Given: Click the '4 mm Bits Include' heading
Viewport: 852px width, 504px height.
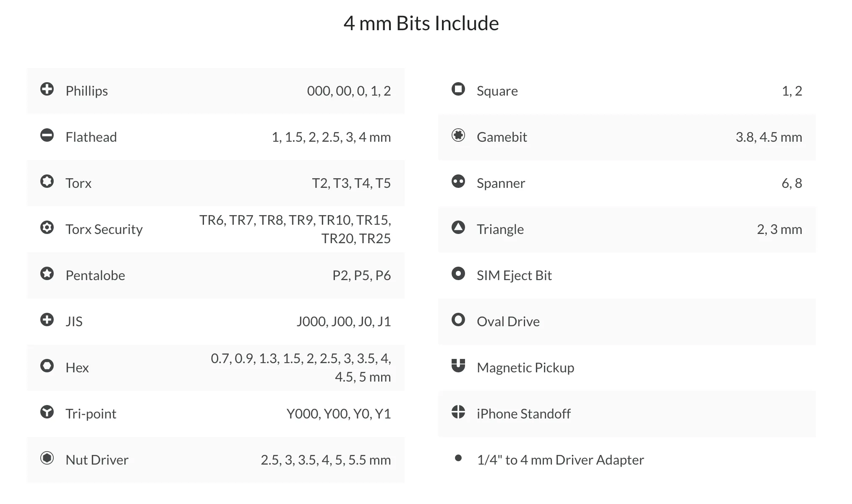Looking at the screenshot, I should 421,23.
